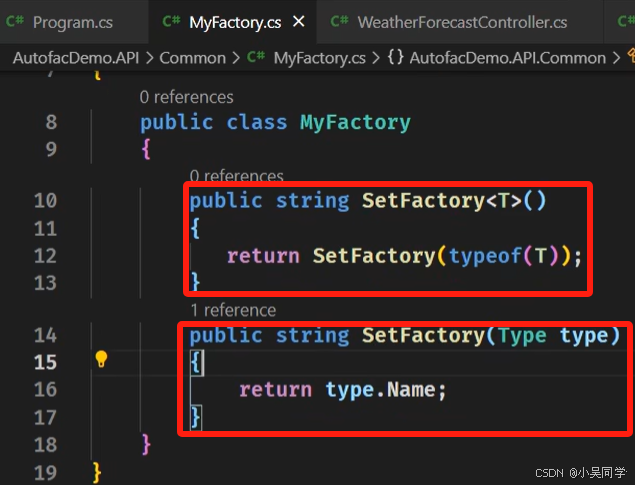Click the 'Type' parameter type on line 14

coord(522,336)
